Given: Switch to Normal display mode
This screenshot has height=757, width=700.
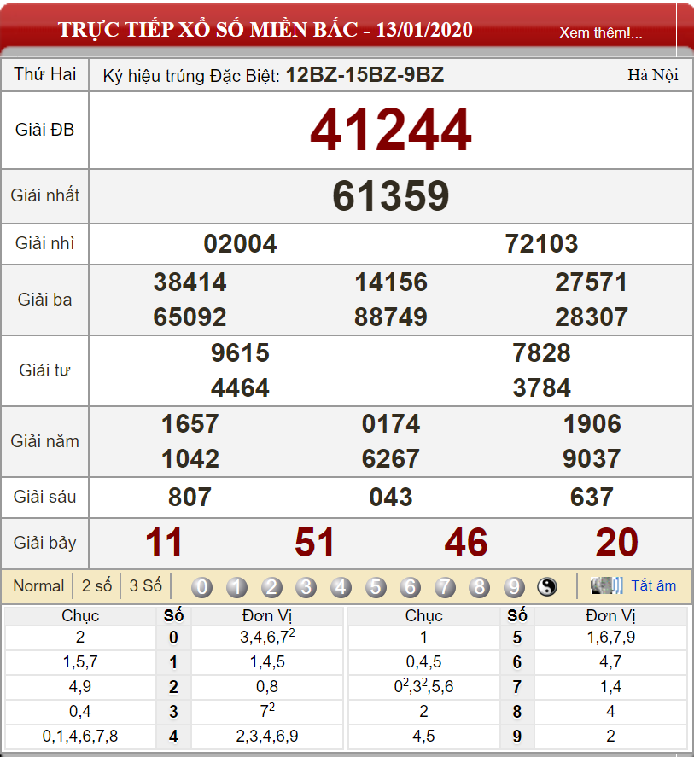Looking at the screenshot, I should click(38, 585).
